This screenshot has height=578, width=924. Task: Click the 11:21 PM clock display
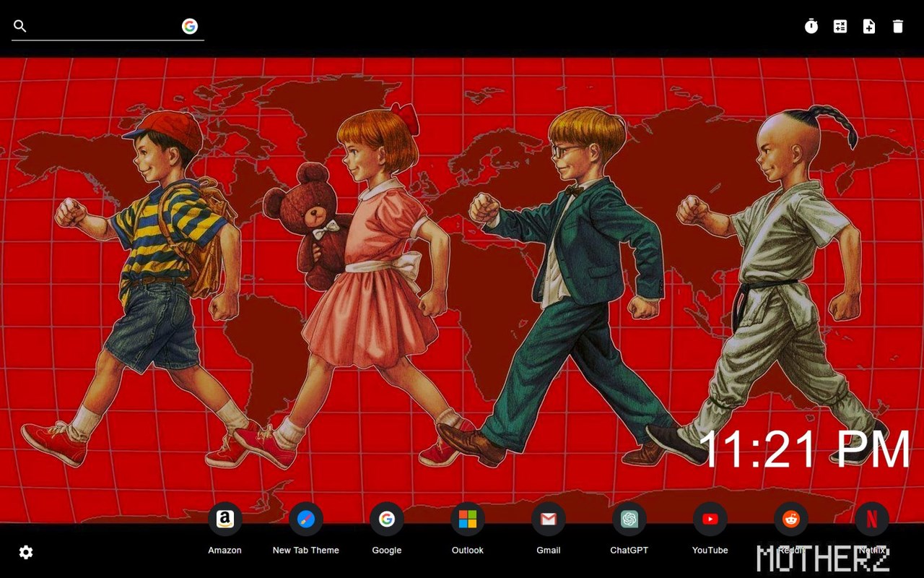[805, 449]
